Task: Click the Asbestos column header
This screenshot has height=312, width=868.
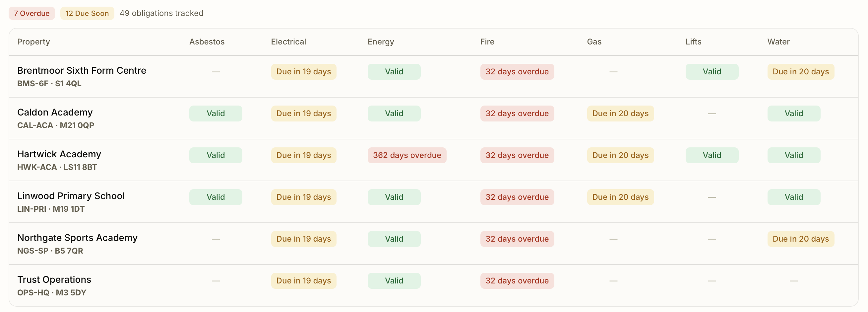Action: click(x=207, y=42)
